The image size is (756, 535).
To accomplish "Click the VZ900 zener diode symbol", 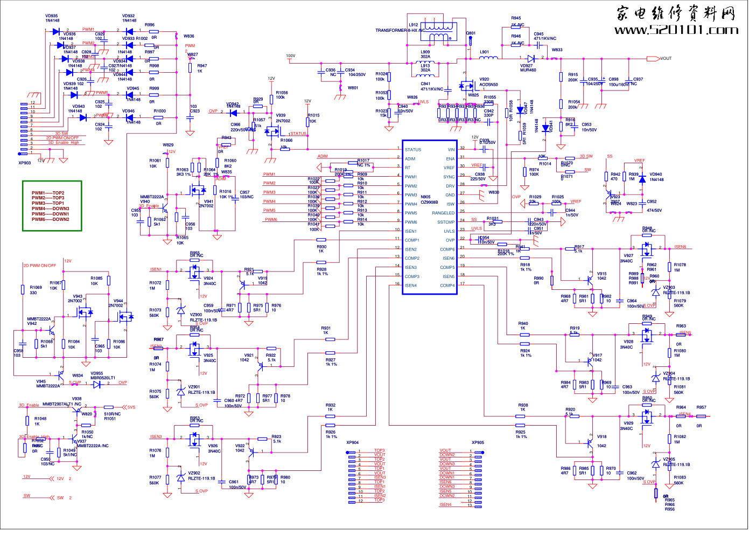I will (x=181, y=311).
